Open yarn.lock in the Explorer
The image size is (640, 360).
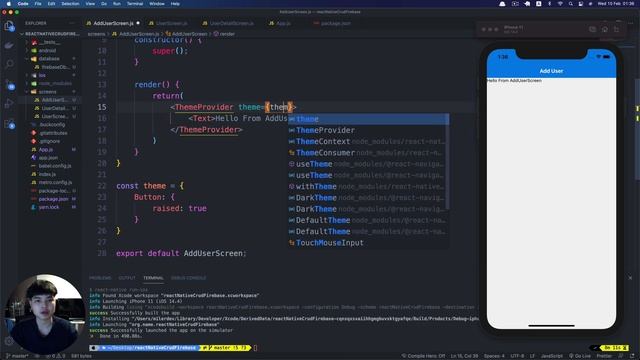tap(50, 207)
